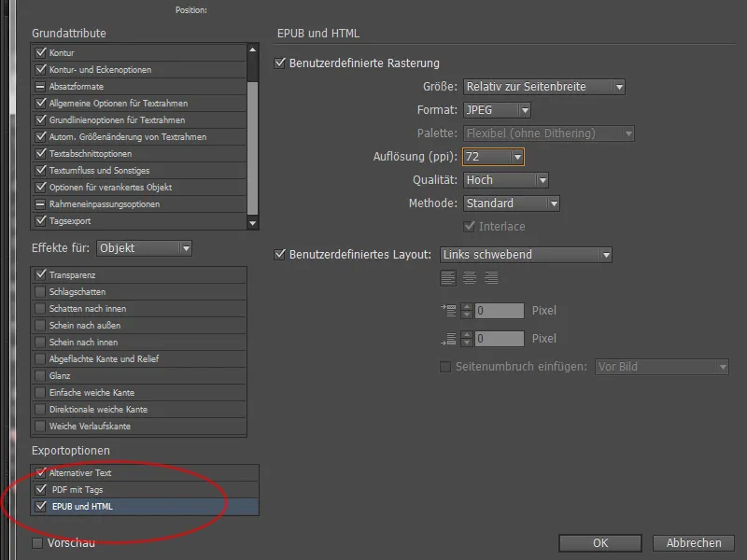Image resolution: width=747 pixels, height=560 pixels.
Task: Click the space-after icon beside second Pixel field
Action: tap(448, 339)
